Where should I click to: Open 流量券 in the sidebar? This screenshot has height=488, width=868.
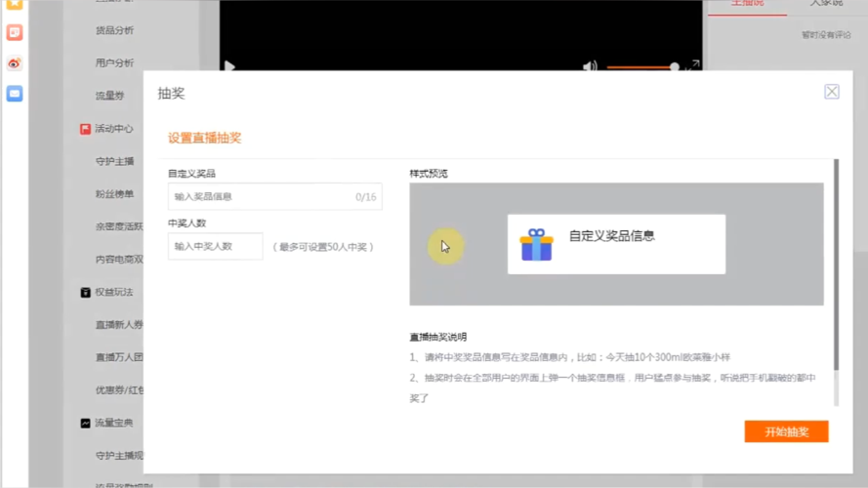coord(109,96)
